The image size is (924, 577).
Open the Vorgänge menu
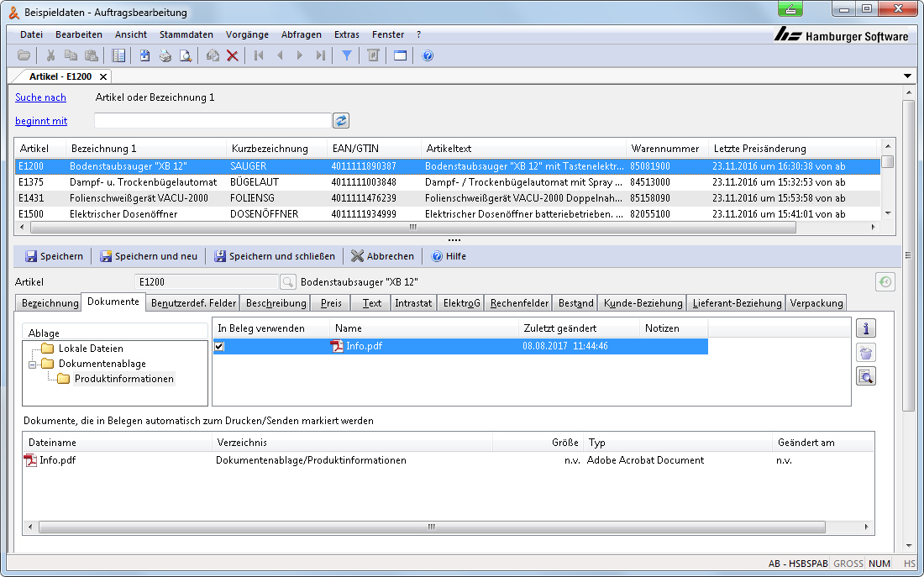click(x=247, y=34)
